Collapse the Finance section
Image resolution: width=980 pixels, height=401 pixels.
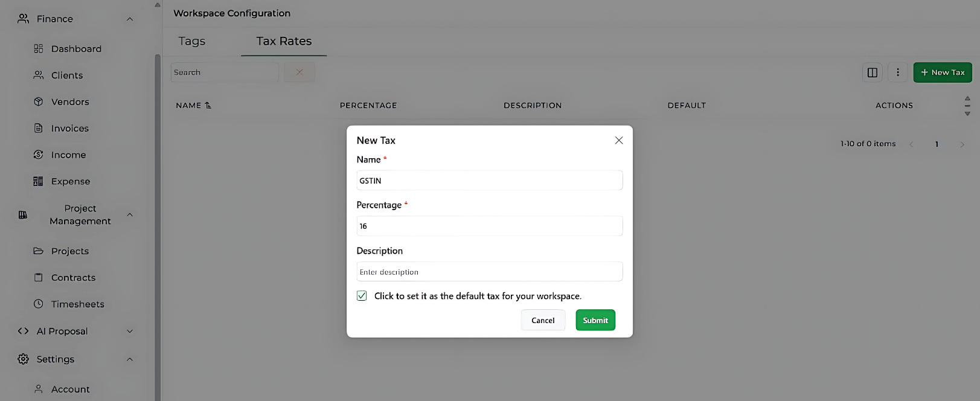click(130, 19)
